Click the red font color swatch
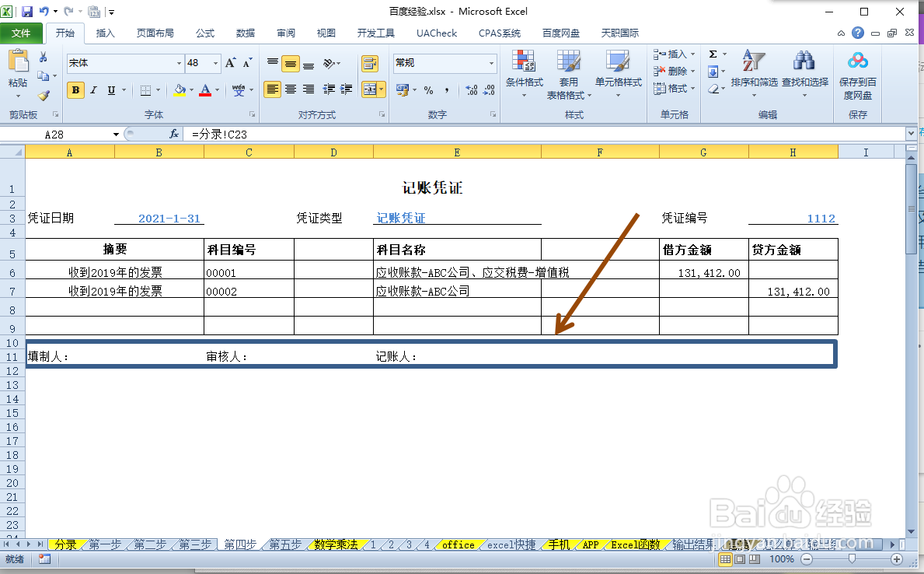Screen dimensions: 924x574 tap(205, 90)
